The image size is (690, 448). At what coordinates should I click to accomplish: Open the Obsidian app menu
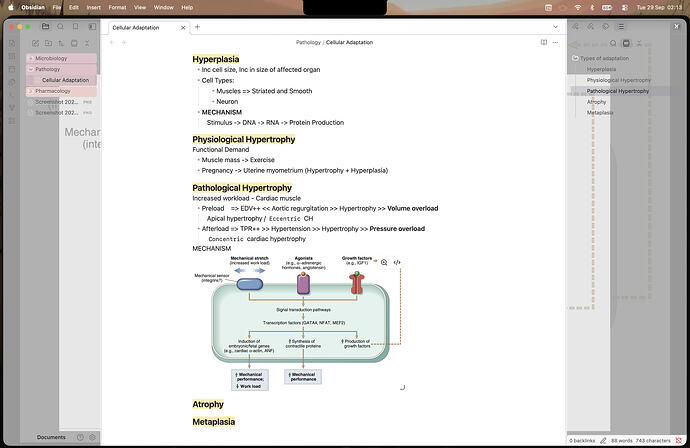(x=33, y=7)
